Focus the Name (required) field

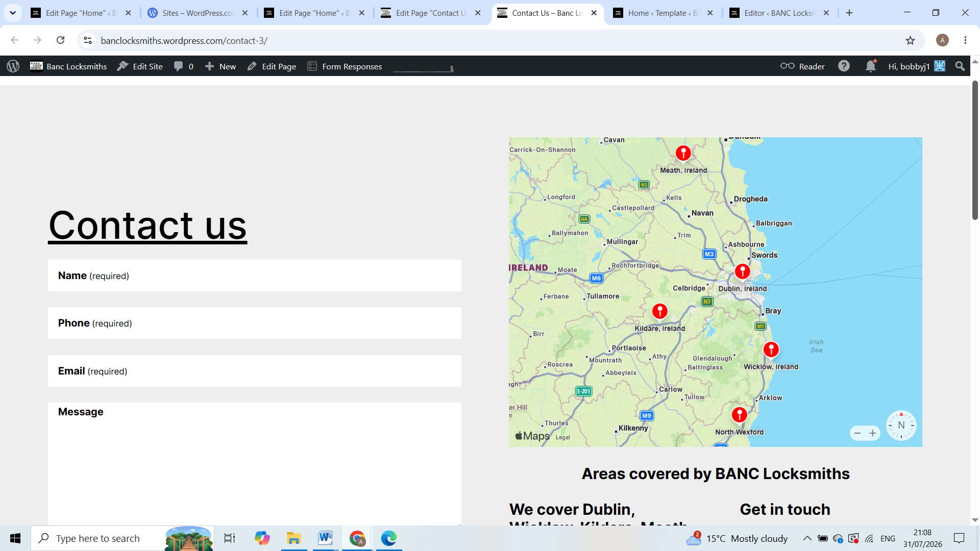point(255,275)
